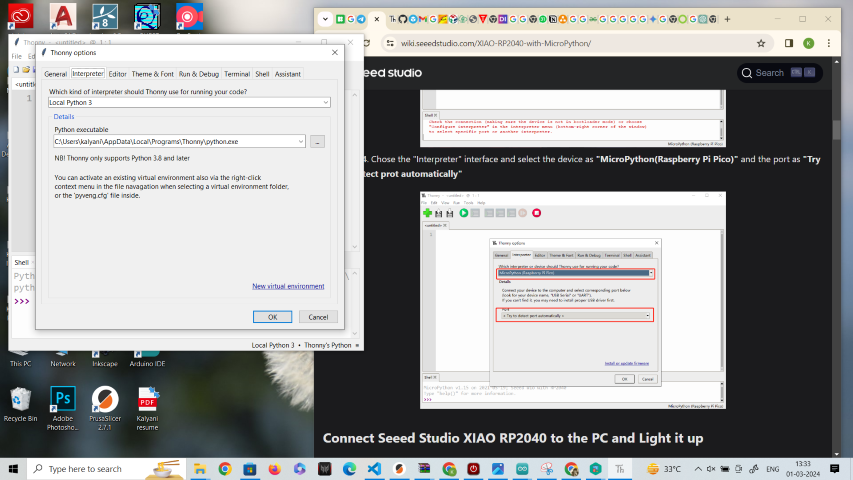This screenshot has width=853, height=480.
Task: Expand the Python executable path combo box
Action: [300, 141]
